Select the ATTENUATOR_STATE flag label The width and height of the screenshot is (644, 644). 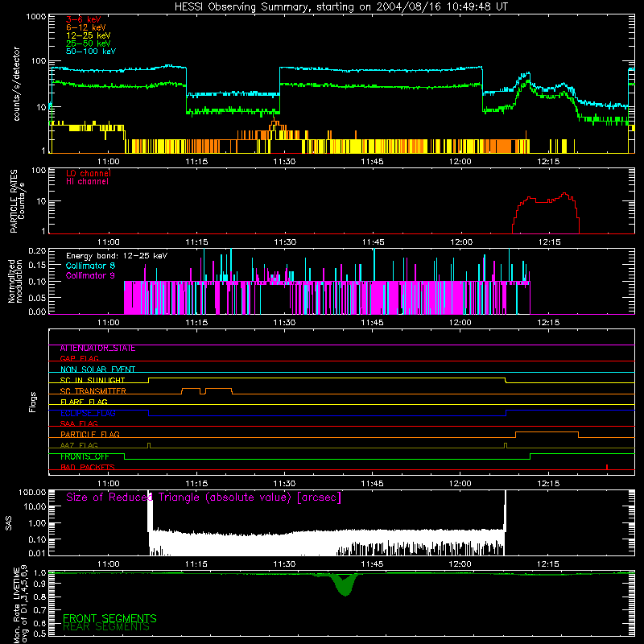tap(97, 349)
